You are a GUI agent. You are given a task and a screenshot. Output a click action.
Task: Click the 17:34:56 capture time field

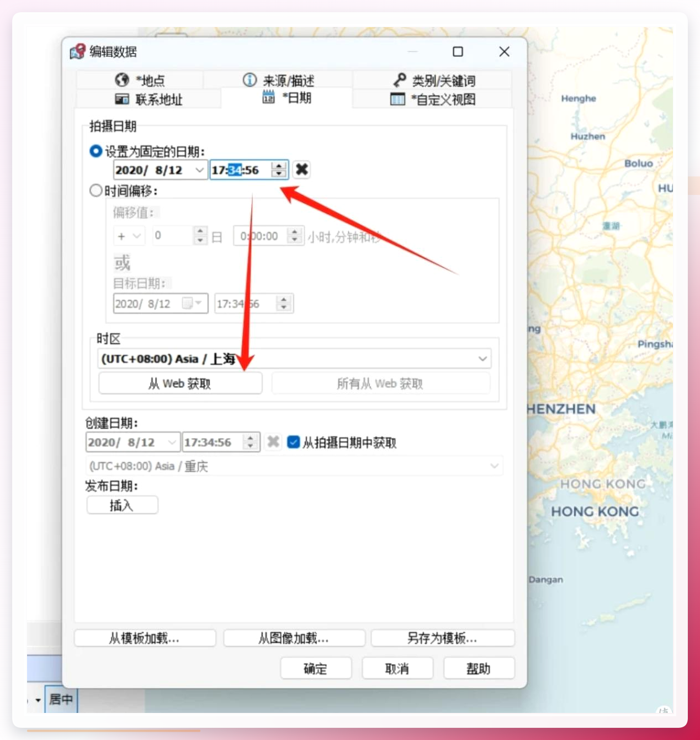pos(241,170)
